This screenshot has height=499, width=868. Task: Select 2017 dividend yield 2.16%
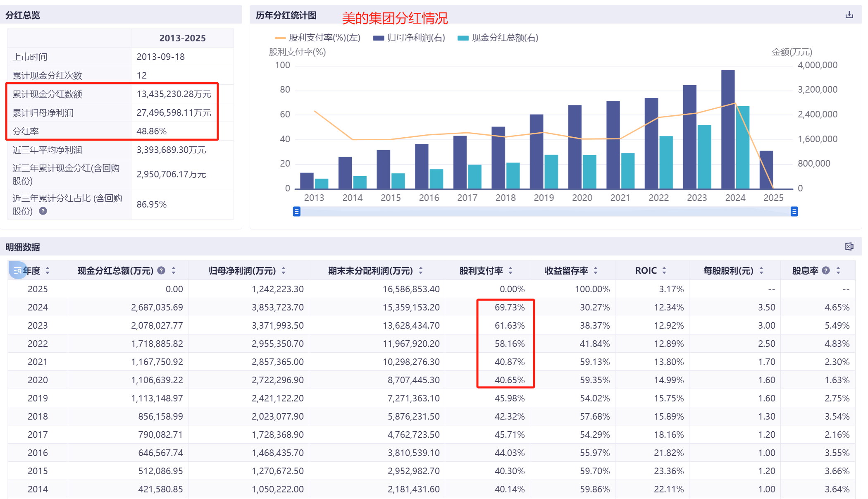[837, 435]
